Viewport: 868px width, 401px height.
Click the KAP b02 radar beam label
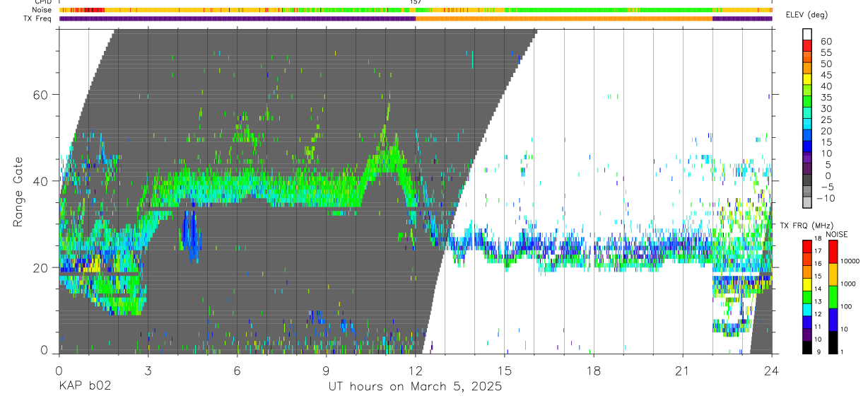[84, 387]
